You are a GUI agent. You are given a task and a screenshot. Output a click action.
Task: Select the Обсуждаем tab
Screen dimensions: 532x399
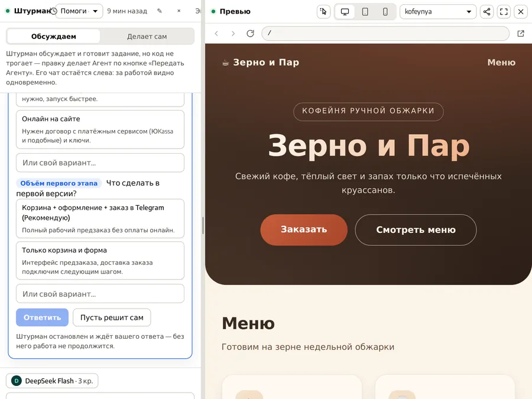click(x=54, y=36)
